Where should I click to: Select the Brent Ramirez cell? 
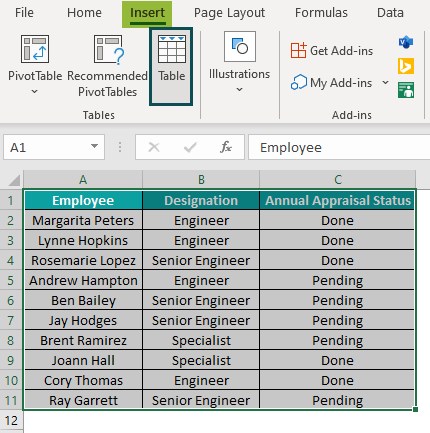[x=83, y=340]
